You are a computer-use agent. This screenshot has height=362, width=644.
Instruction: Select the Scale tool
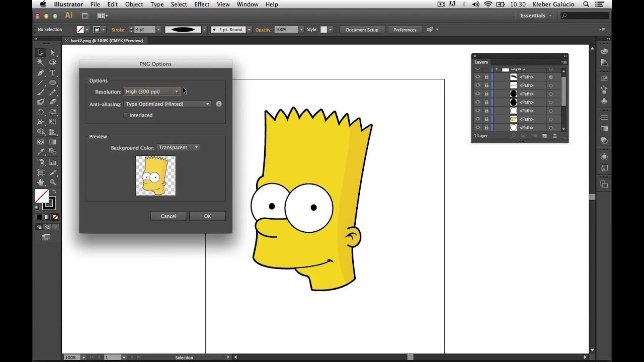(53, 112)
